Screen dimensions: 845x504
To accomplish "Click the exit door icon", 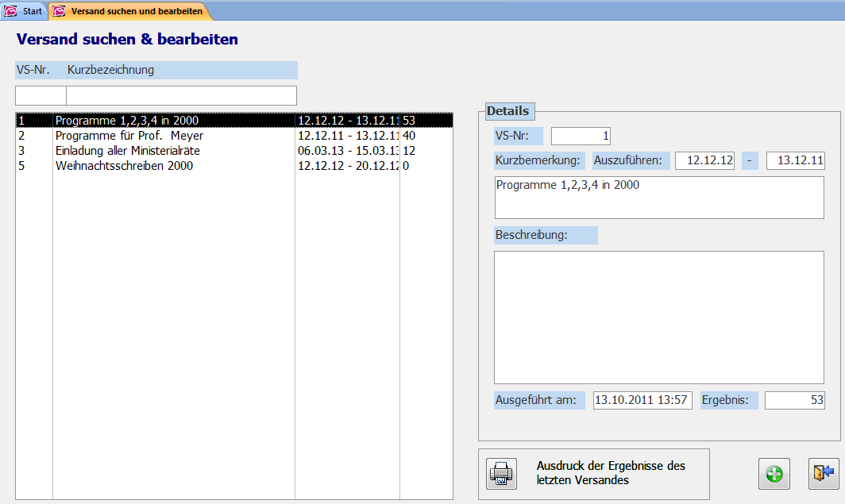I will tap(823, 474).
